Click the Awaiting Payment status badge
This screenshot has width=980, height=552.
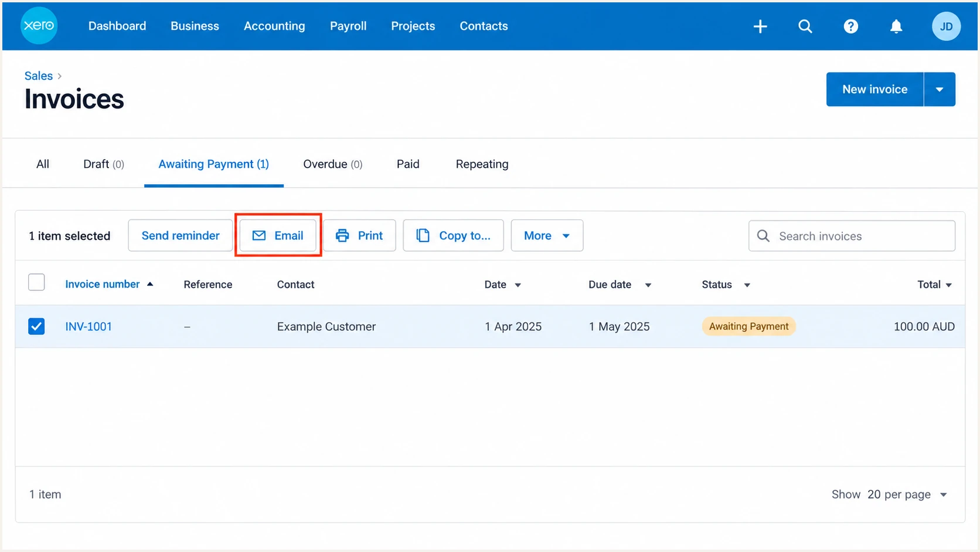tap(748, 326)
